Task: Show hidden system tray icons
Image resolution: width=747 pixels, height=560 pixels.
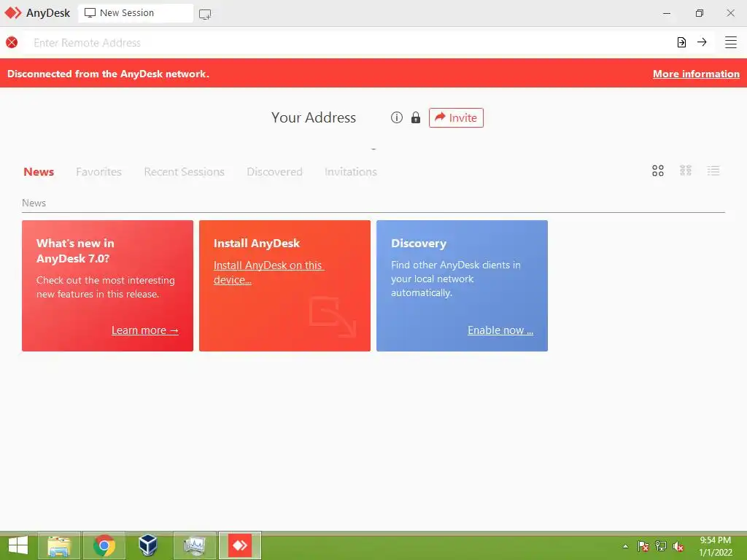Action: [625, 546]
